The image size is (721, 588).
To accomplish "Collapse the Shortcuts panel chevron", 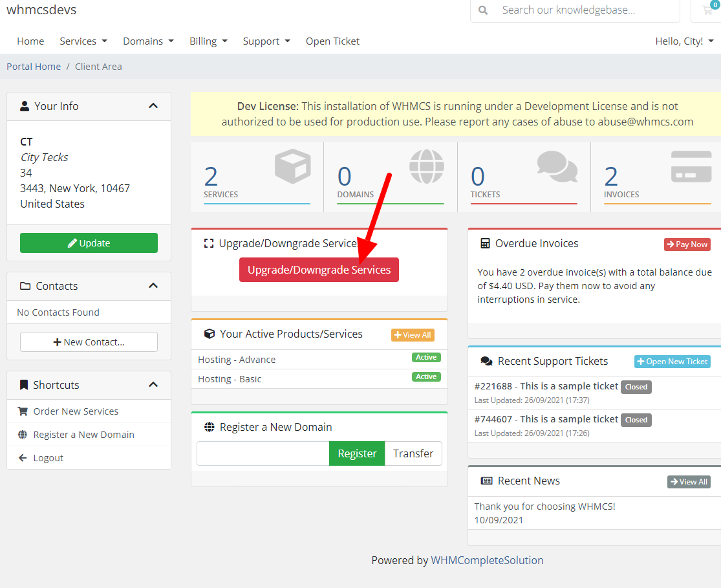I will coord(154,385).
